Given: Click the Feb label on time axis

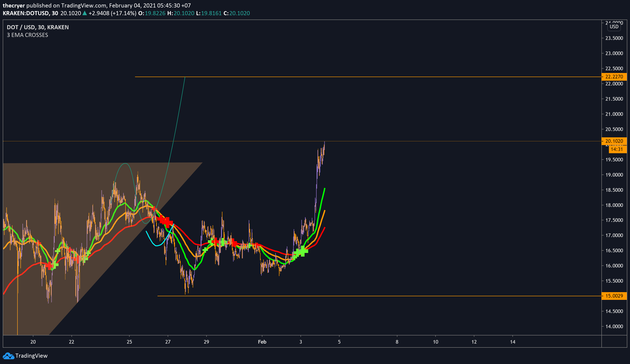Looking at the screenshot, I should [x=262, y=342].
